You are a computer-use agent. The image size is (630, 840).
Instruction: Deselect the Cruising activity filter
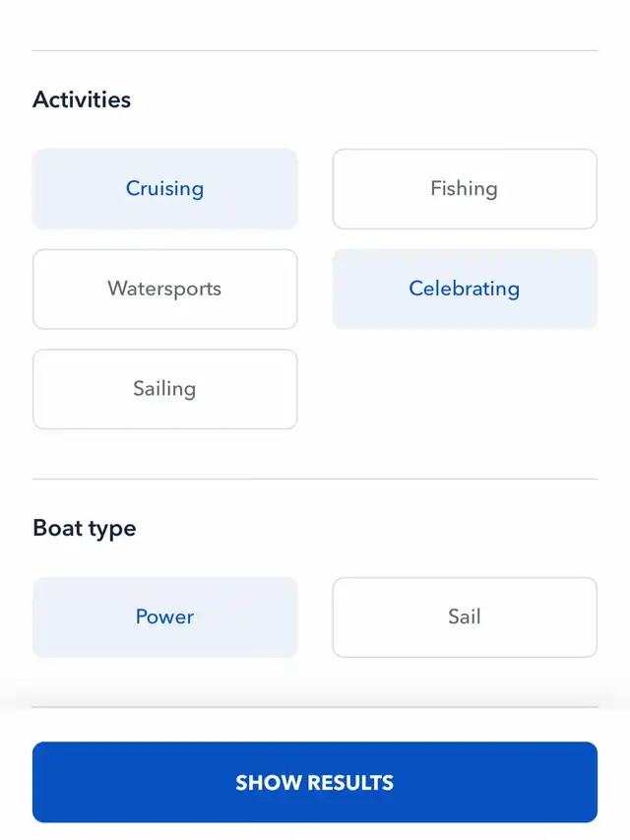(165, 189)
